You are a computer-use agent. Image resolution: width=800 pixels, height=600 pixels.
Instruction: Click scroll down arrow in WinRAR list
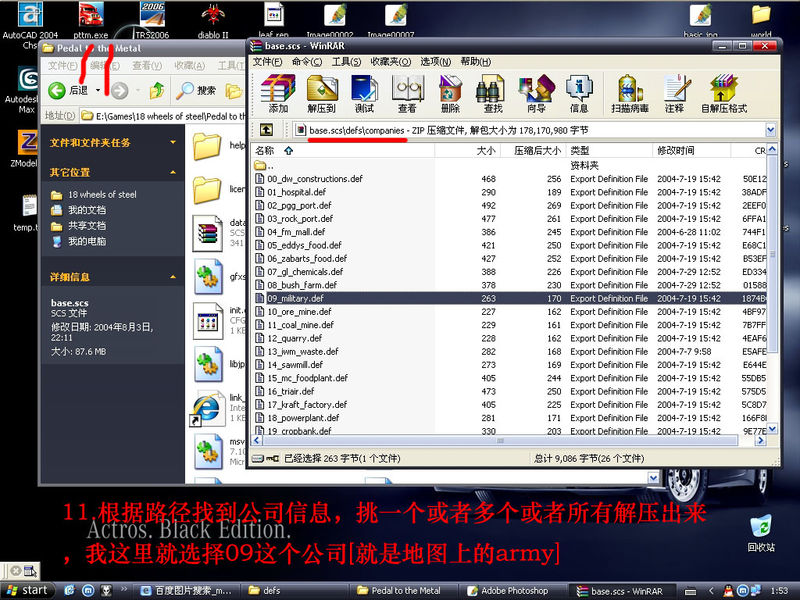click(x=772, y=429)
